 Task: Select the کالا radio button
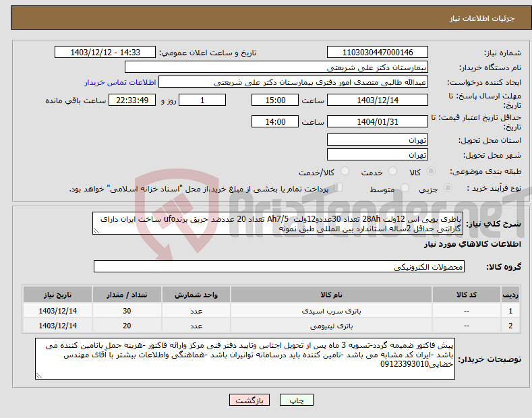pyautogui.click(x=431, y=171)
